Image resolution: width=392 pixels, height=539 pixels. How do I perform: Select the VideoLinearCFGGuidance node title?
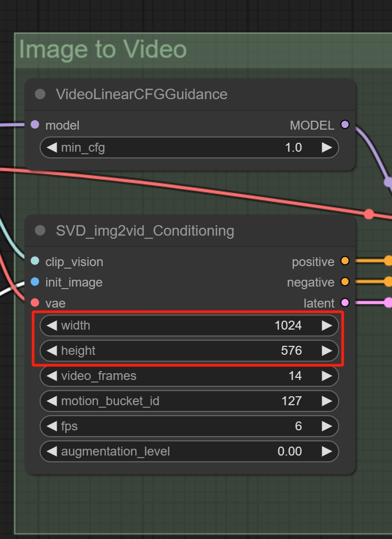coord(142,94)
